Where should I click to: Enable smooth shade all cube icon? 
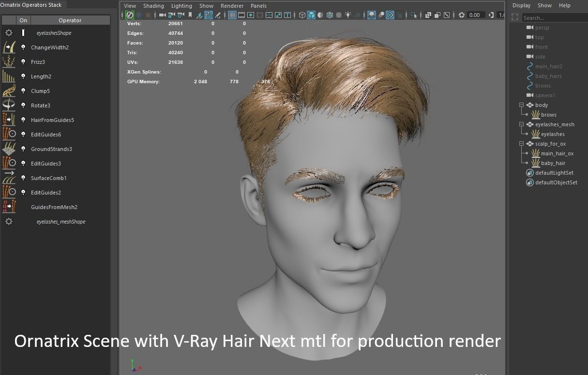click(x=311, y=15)
